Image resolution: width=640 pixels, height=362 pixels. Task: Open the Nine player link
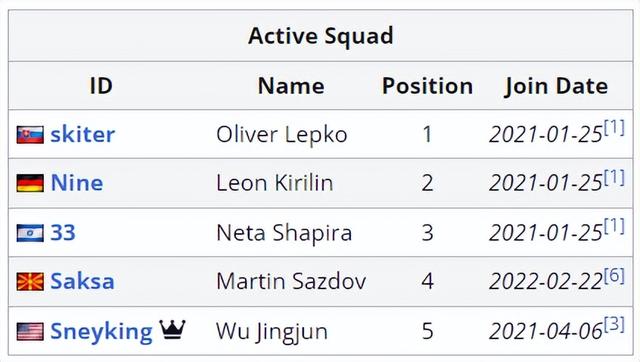77,183
